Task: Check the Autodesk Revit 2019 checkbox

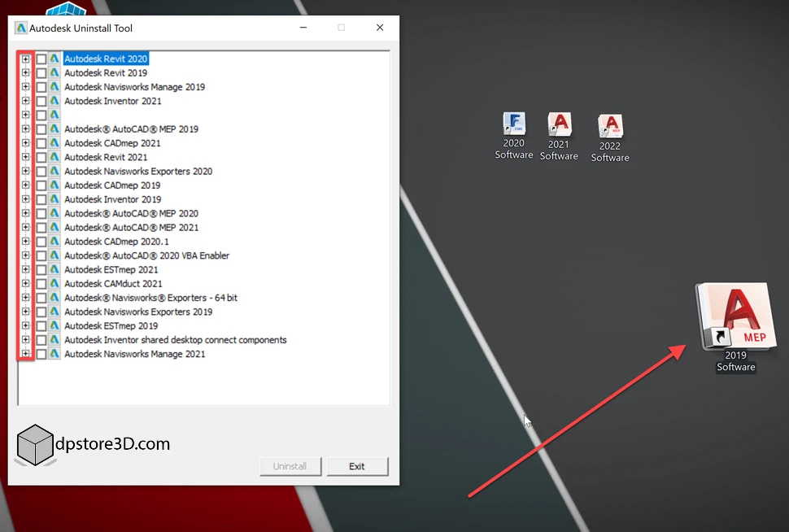Action: pyautogui.click(x=41, y=73)
